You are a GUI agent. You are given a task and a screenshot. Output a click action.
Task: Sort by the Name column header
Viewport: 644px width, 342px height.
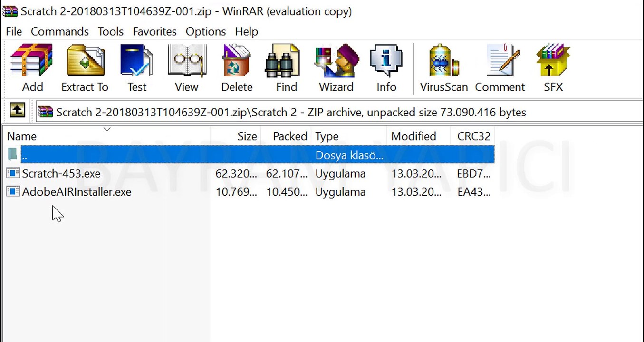click(107, 136)
